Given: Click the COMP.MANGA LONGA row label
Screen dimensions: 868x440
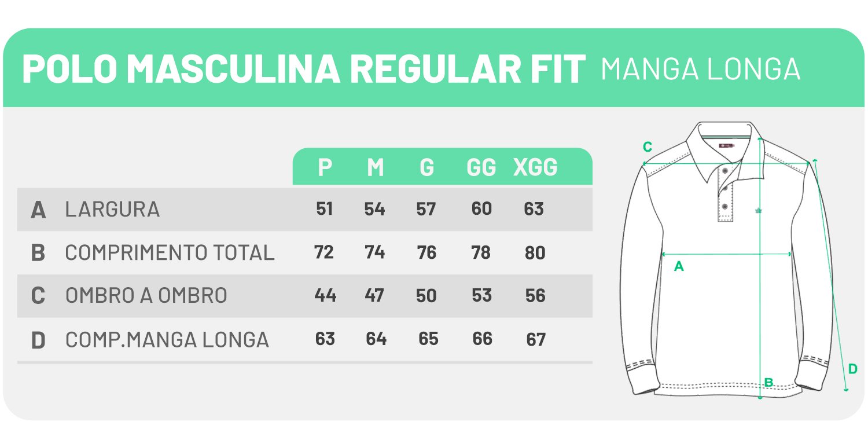Looking at the screenshot, I should point(167,340).
